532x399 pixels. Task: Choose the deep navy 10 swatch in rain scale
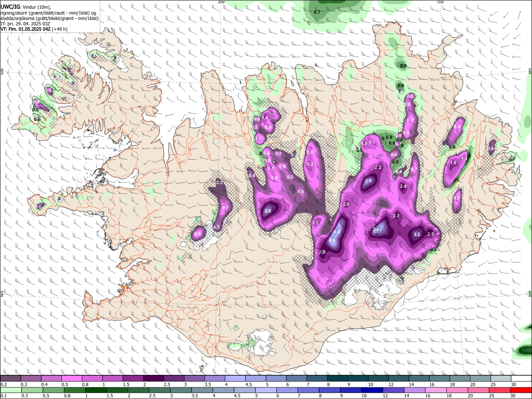(372, 390)
